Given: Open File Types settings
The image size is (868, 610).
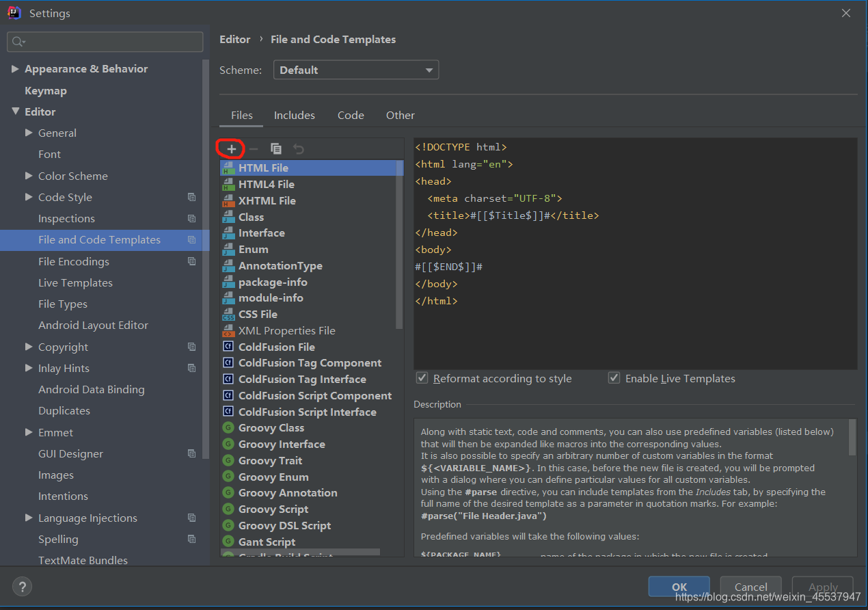Looking at the screenshot, I should pos(63,304).
